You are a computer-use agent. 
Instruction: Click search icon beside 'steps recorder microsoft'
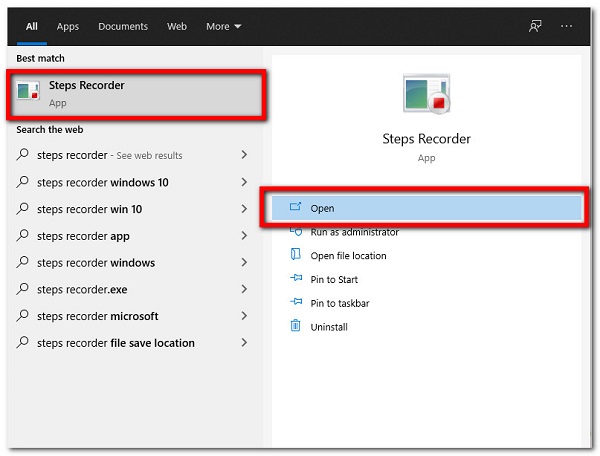point(23,316)
